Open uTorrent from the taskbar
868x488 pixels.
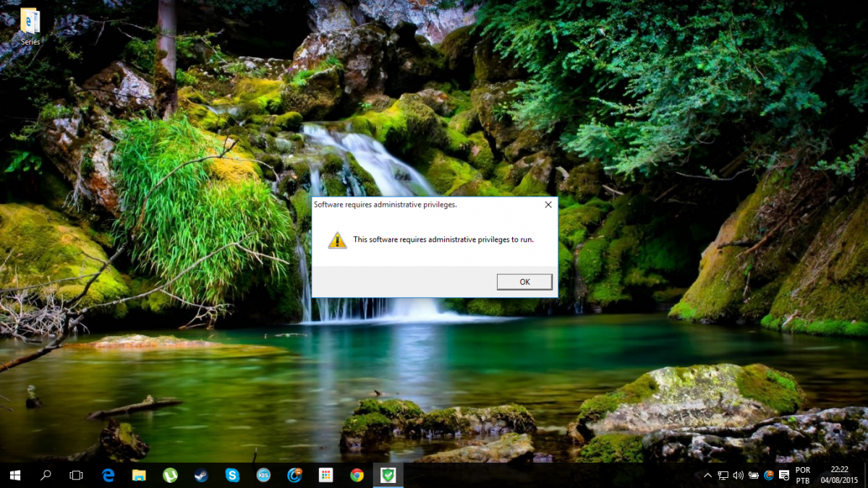(170, 475)
